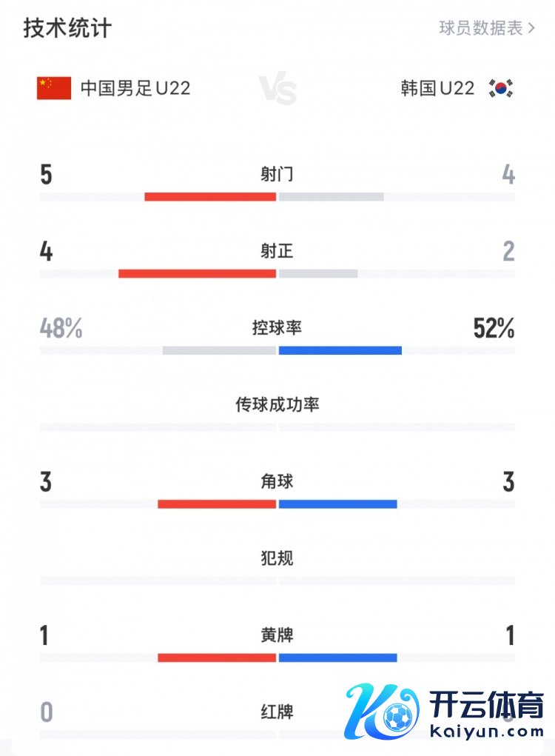Click the 技术统计 section heading
This screenshot has width=555, height=756.
[x=67, y=28]
